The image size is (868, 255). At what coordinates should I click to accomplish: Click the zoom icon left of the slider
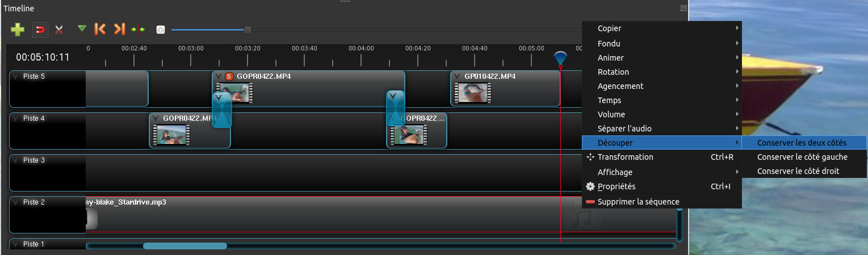(160, 29)
